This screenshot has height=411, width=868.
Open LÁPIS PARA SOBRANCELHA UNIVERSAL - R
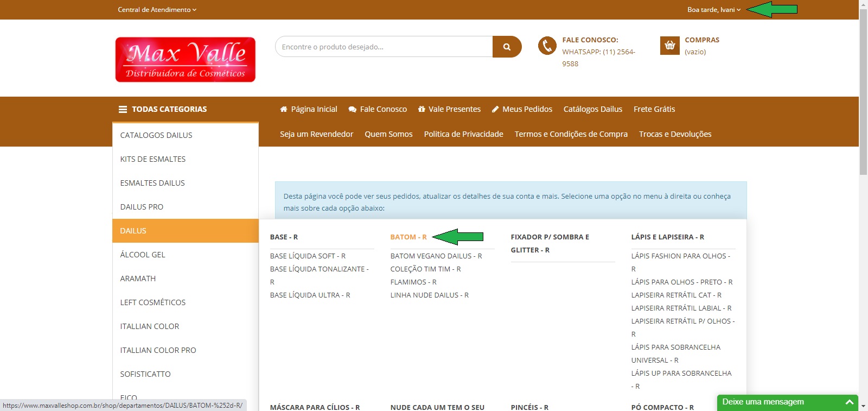pos(676,353)
